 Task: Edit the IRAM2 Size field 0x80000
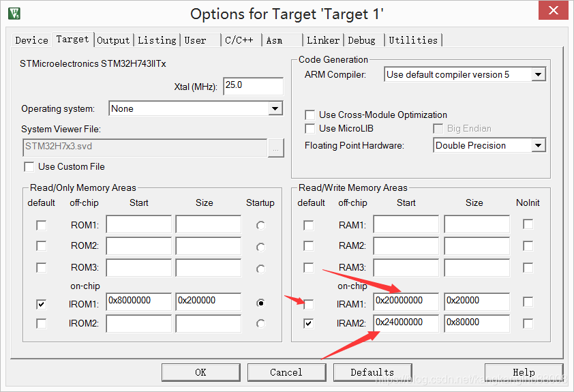tap(477, 324)
